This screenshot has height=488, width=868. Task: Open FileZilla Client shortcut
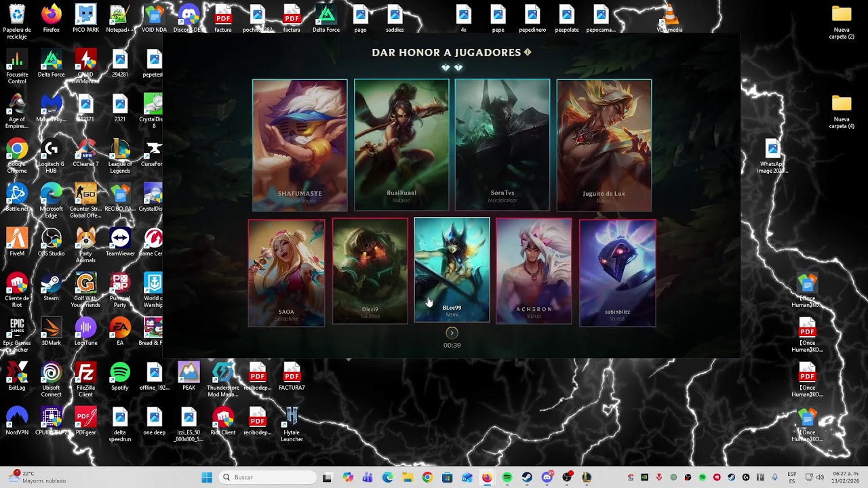point(85,380)
